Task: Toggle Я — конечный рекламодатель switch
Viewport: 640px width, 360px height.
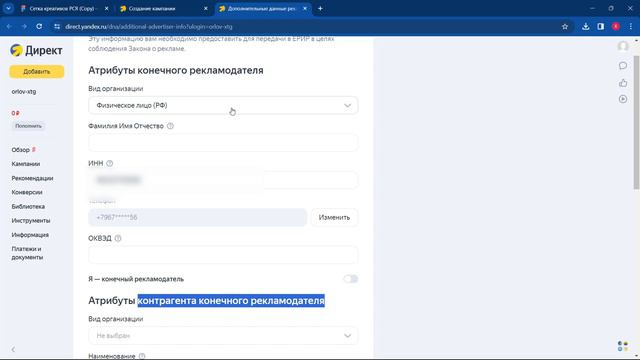Action: pyautogui.click(x=350, y=279)
